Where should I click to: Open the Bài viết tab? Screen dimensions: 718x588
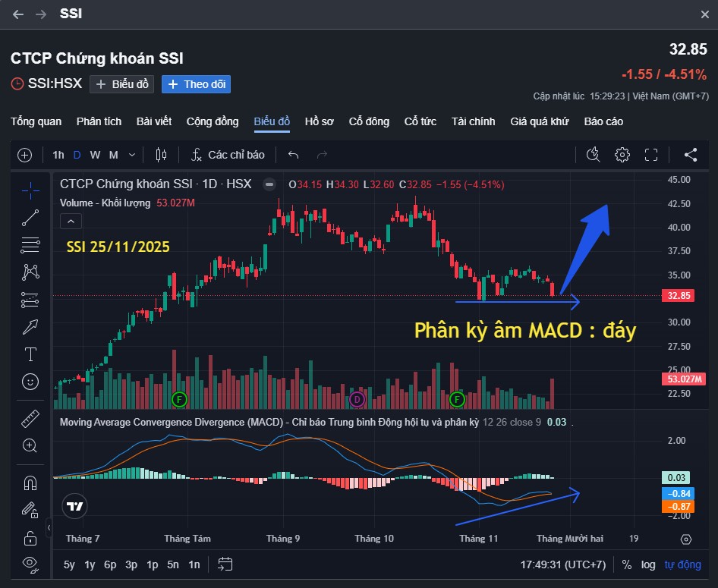pos(154,121)
